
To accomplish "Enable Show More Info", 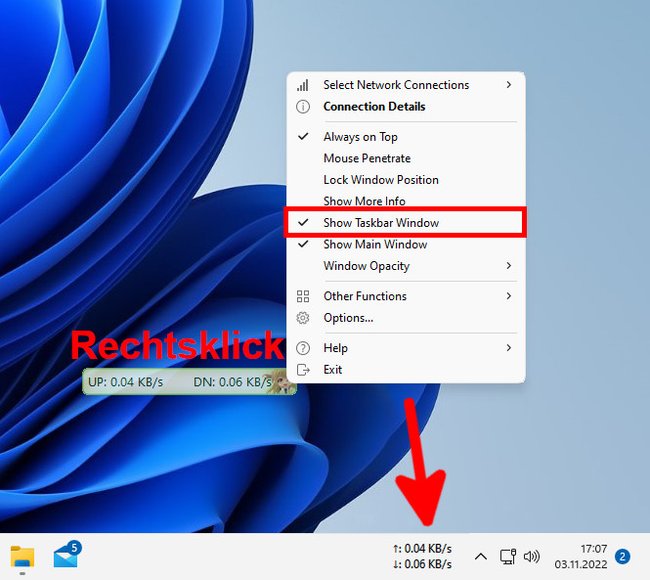I will (406, 201).
